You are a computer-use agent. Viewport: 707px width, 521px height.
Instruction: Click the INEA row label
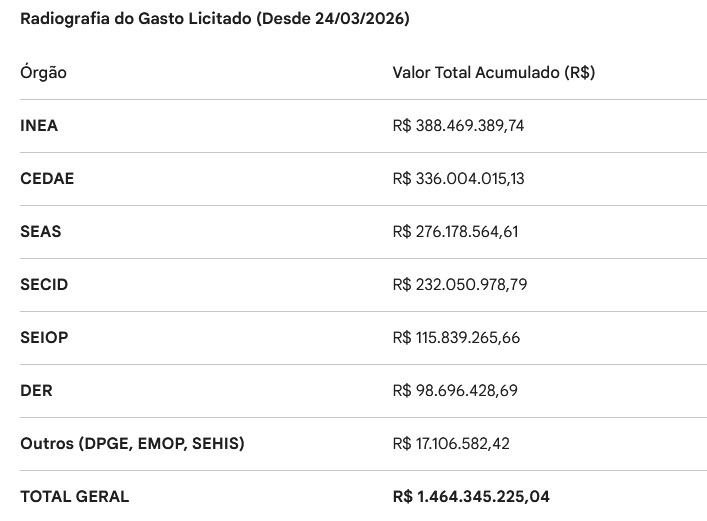click(39, 126)
